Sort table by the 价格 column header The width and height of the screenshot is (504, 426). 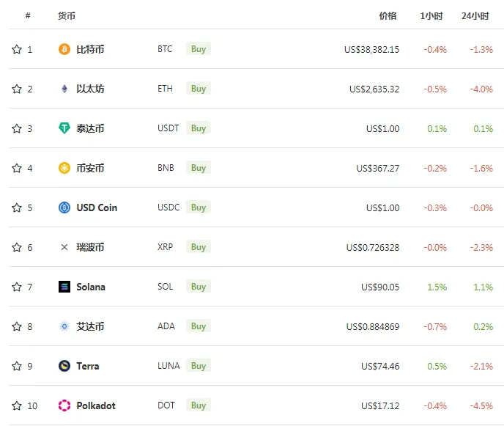(x=388, y=16)
